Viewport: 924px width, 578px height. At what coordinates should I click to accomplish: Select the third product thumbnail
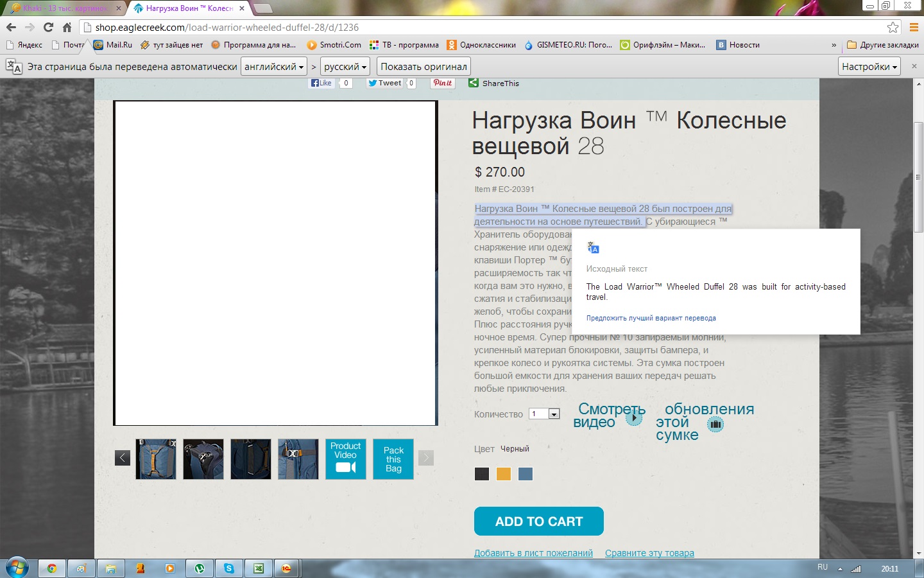pos(251,459)
